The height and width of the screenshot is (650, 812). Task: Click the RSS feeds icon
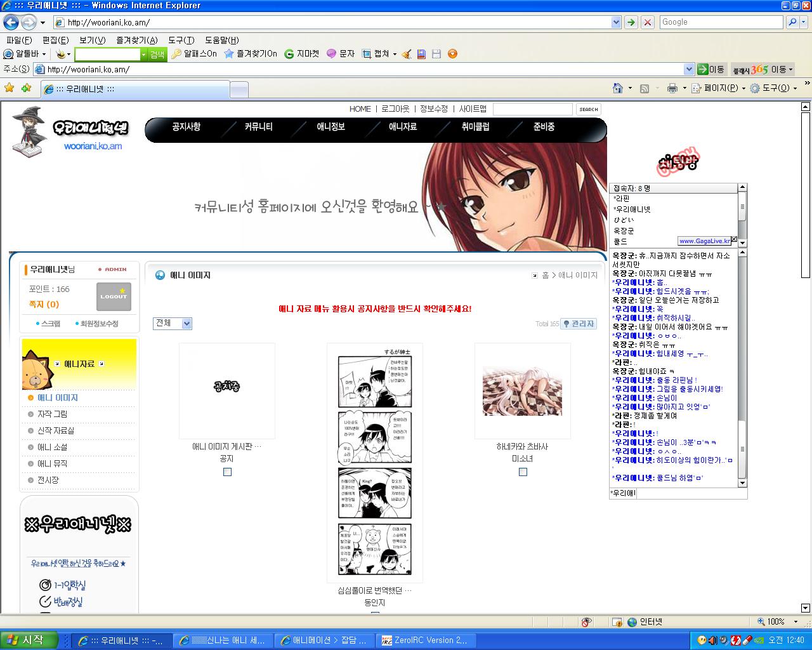click(645, 88)
